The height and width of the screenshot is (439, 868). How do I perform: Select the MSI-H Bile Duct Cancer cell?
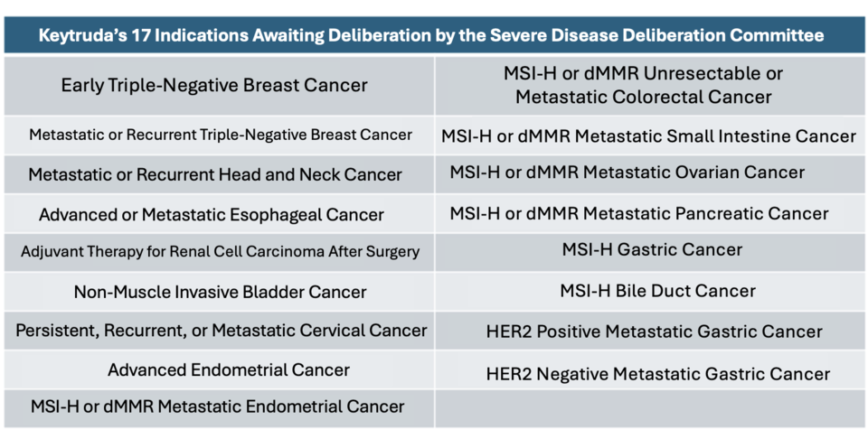pos(658,292)
